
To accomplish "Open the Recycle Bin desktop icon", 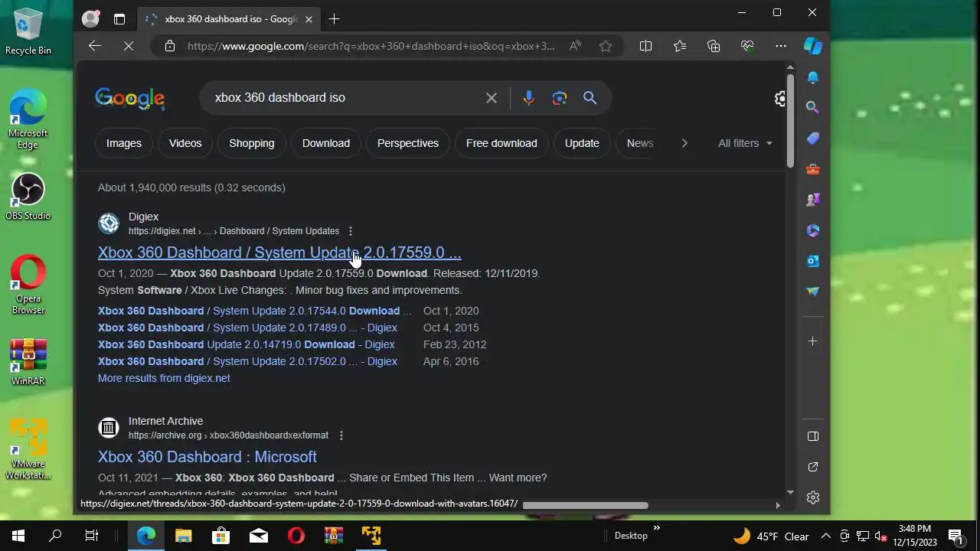I will [28, 32].
